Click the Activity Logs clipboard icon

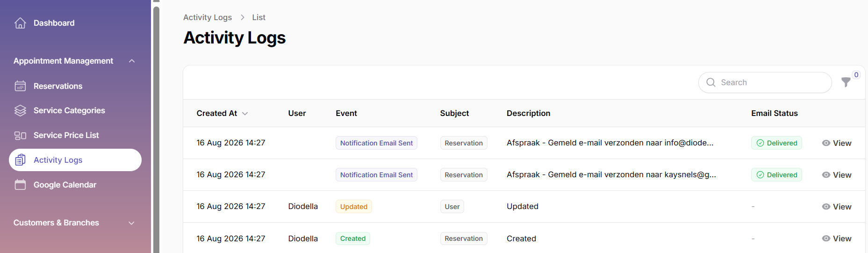pos(20,160)
